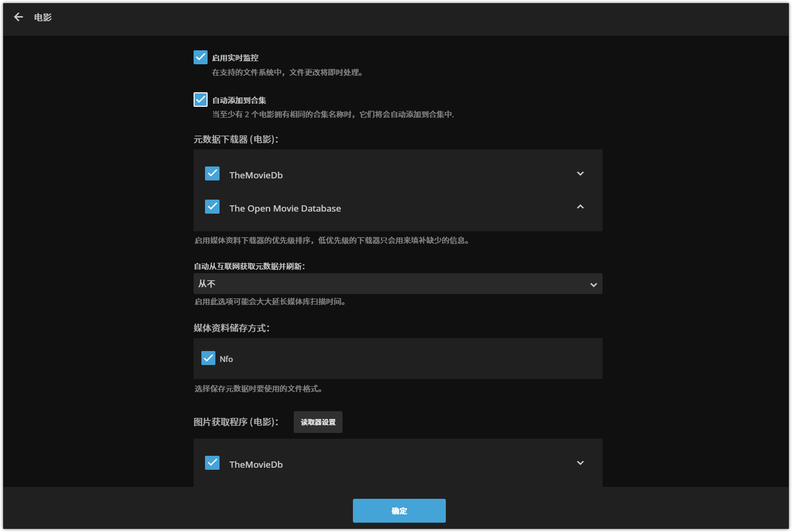The image size is (792, 532).
Task: Click the The Open Movie Database label
Action: tap(285, 208)
